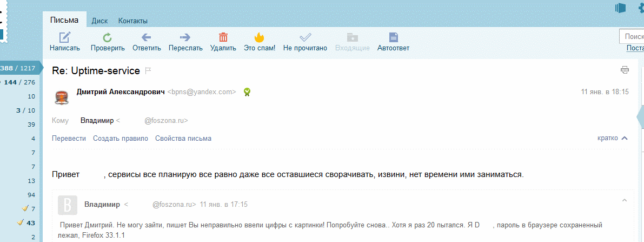
Task: Open Свойства письма link
Action: click(183, 138)
